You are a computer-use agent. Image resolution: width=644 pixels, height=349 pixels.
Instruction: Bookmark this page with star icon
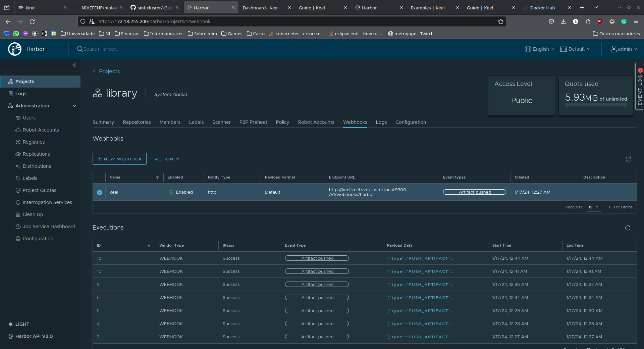(500, 21)
